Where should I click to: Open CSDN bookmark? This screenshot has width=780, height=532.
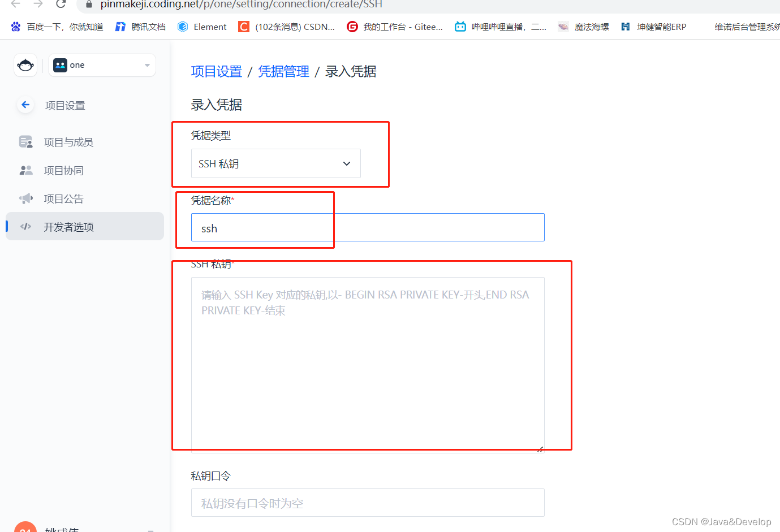coord(287,27)
